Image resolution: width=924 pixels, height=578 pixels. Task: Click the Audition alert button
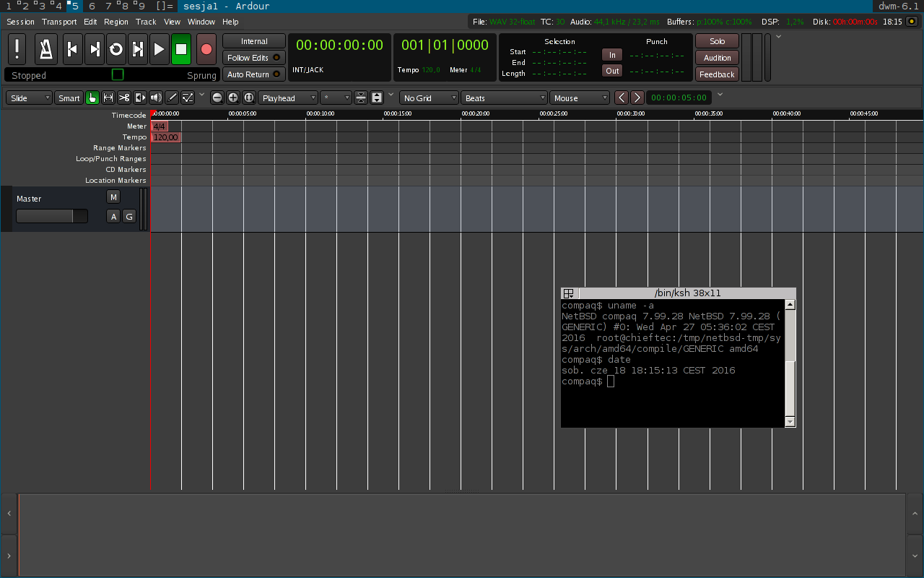point(717,58)
